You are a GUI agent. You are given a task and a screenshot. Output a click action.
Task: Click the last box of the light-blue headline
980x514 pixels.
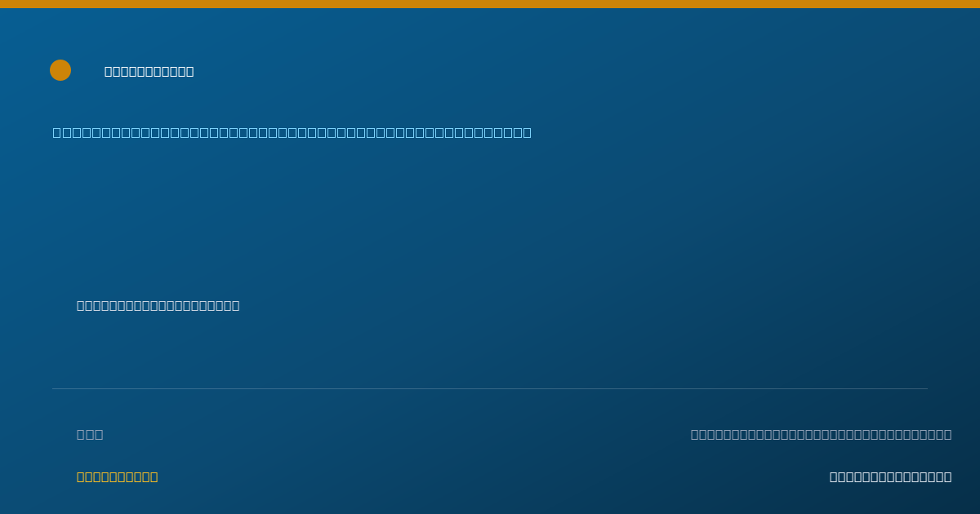528,133
